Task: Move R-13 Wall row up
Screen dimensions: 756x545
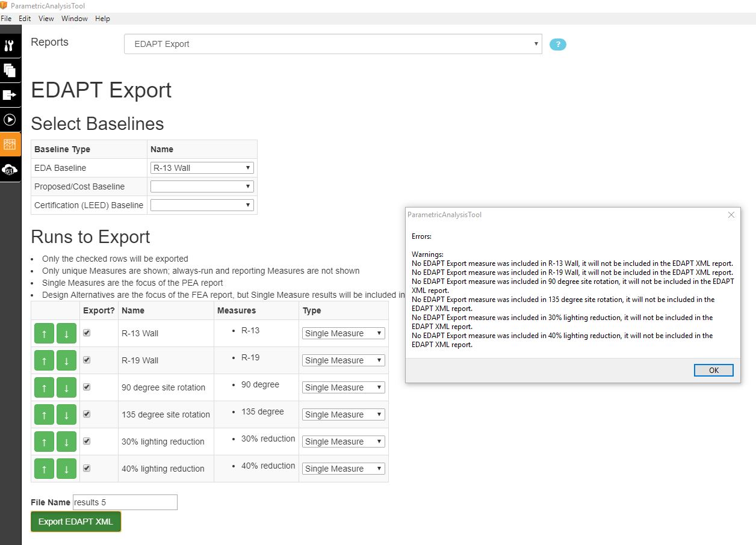Action: pyautogui.click(x=44, y=333)
